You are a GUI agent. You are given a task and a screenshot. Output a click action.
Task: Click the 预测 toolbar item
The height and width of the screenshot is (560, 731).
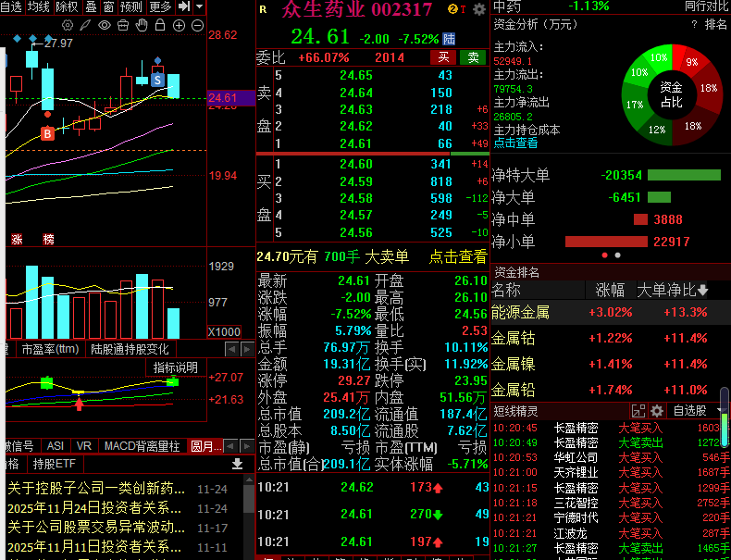(131, 6)
